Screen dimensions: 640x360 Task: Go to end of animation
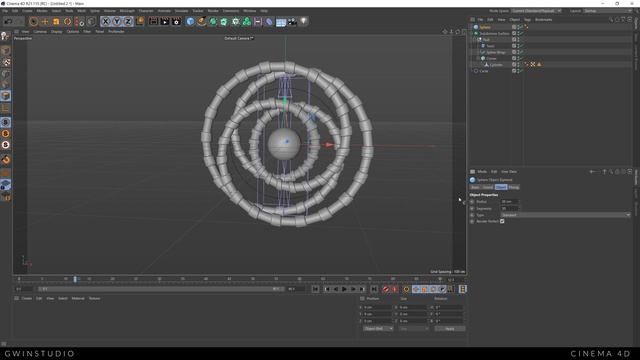click(374, 289)
